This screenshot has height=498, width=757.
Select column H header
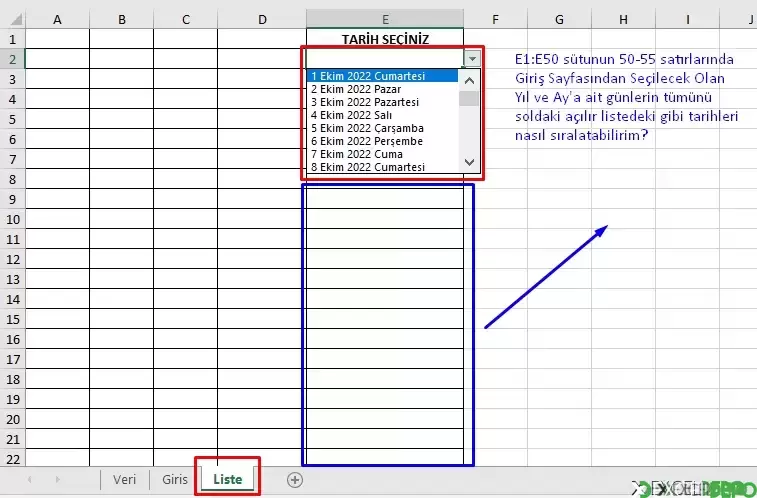tap(624, 19)
